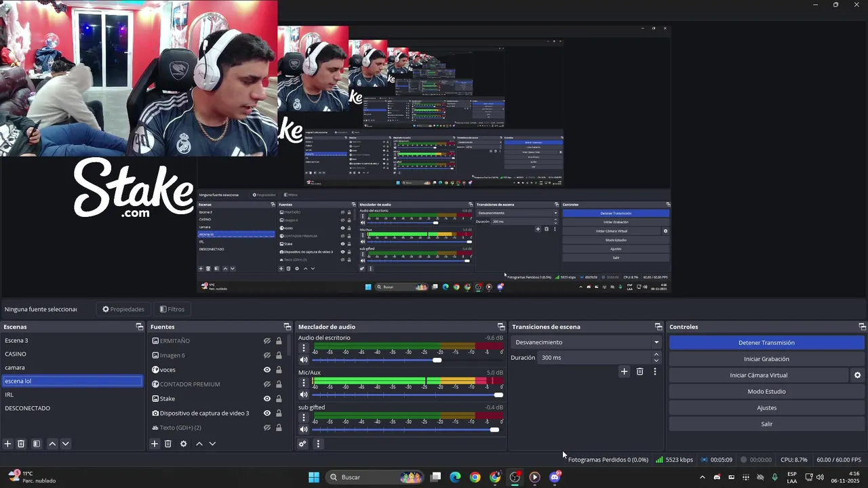The image size is (868, 488).
Task: Open Ajustes settings
Action: [766, 408]
